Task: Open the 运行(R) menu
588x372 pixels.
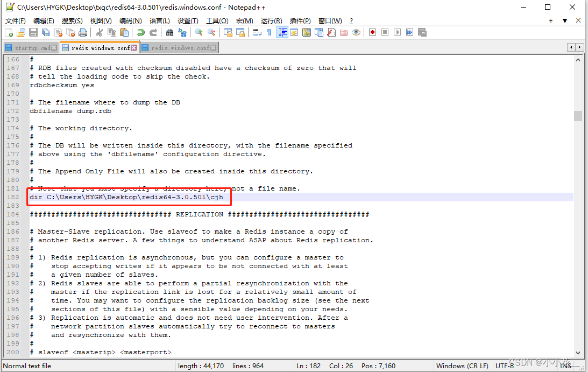Action: 272,21
